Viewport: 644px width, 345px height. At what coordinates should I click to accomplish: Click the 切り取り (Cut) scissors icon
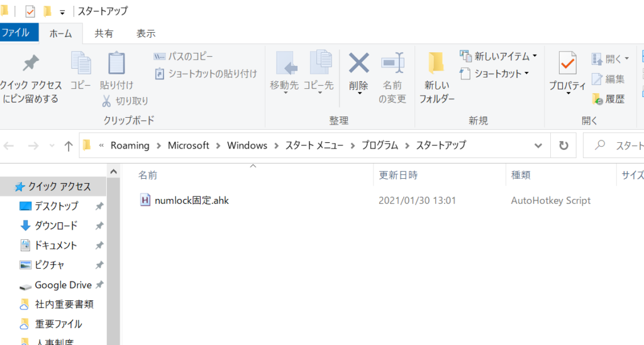click(x=106, y=101)
